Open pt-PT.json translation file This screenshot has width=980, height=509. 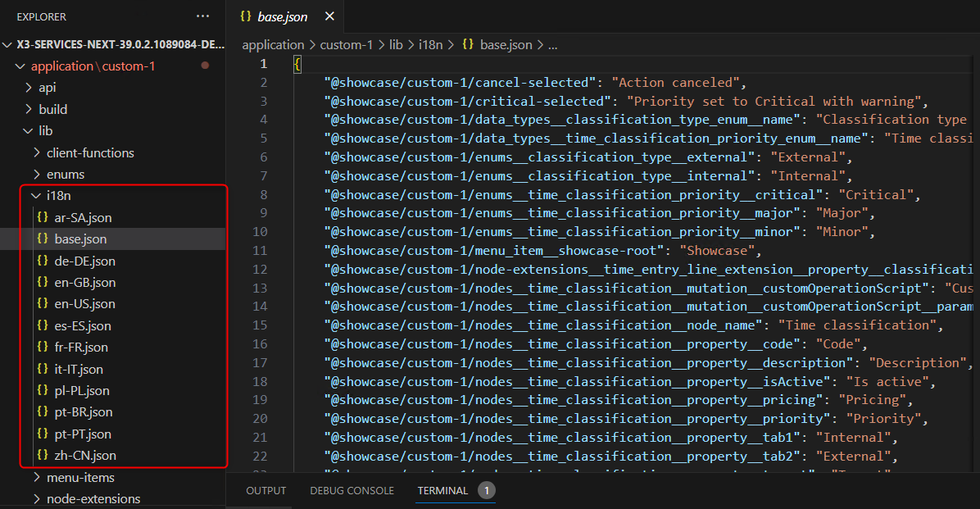[x=83, y=434]
